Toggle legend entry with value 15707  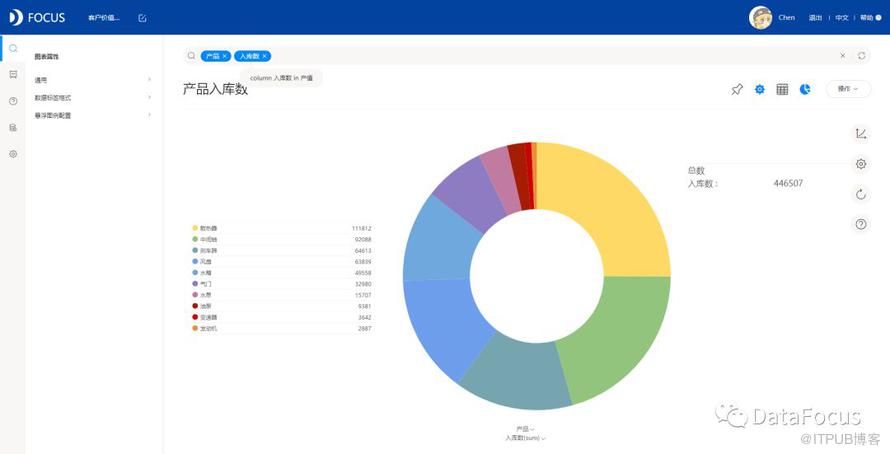pos(282,295)
